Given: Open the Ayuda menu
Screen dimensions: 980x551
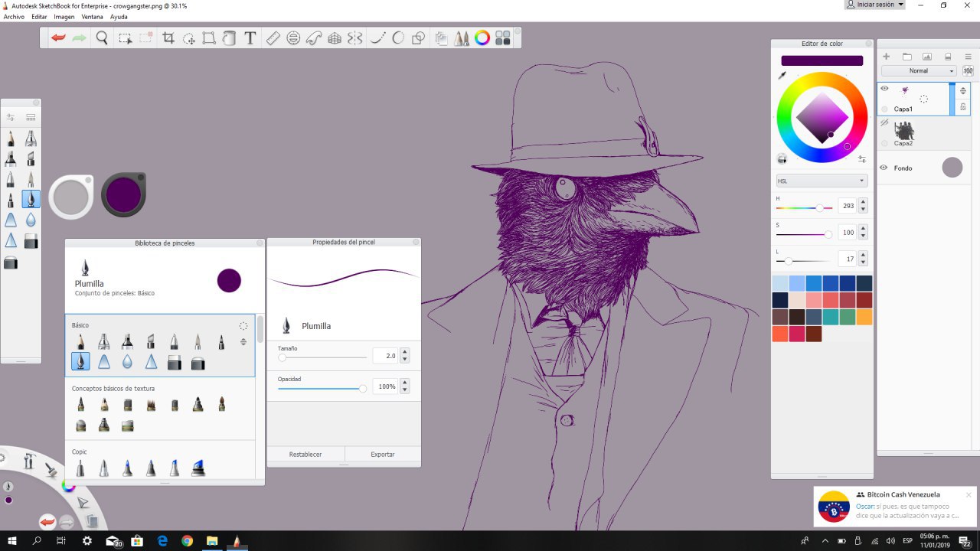Looking at the screenshot, I should pyautogui.click(x=119, y=16).
